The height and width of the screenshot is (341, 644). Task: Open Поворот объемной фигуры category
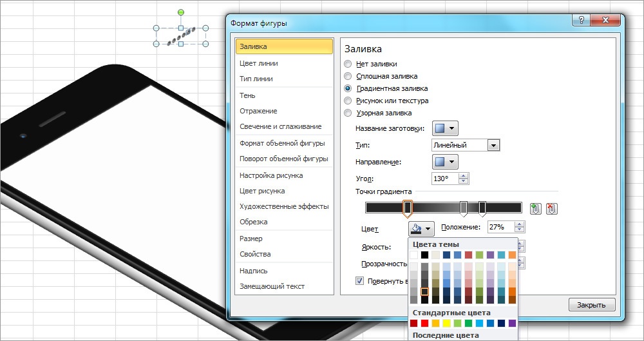tap(284, 159)
